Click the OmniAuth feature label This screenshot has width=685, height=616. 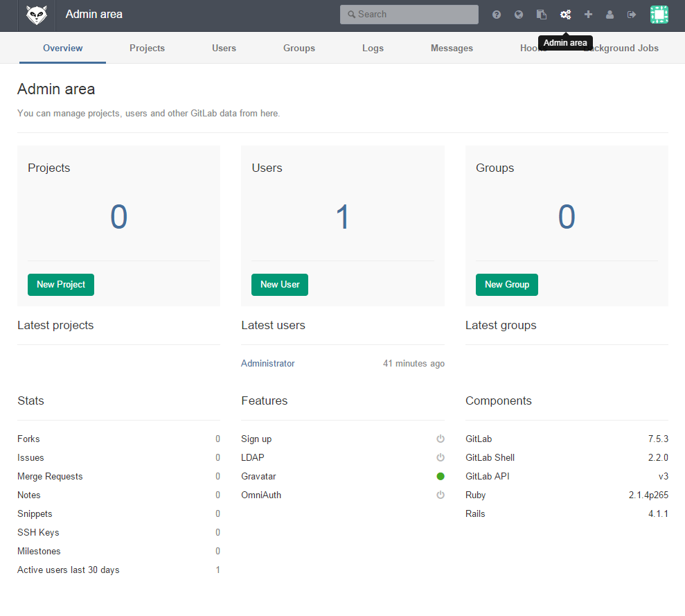pyautogui.click(x=261, y=495)
